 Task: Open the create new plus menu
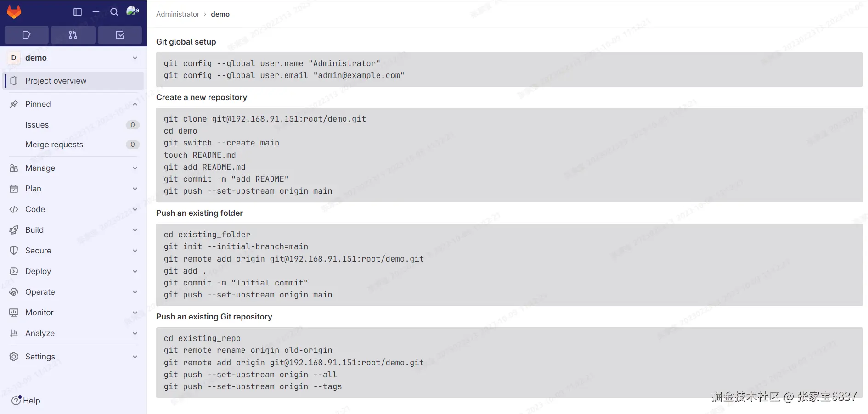[x=96, y=12]
